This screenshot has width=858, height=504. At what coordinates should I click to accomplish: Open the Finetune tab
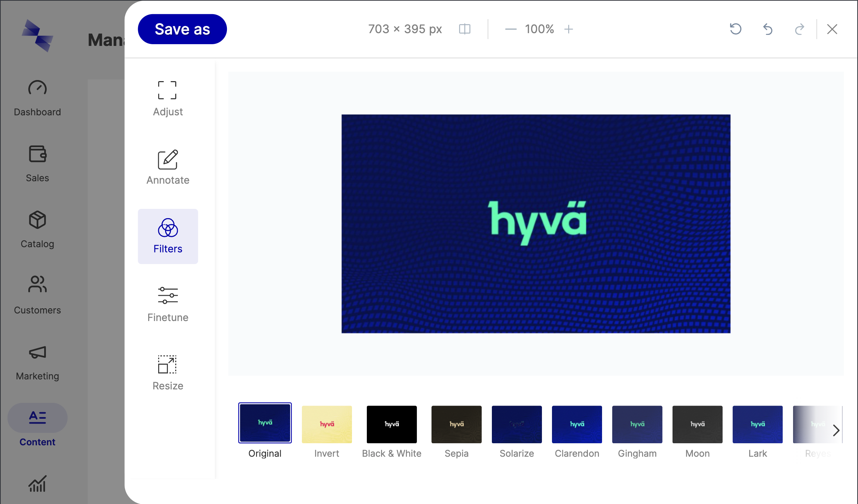pyautogui.click(x=168, y=305)
